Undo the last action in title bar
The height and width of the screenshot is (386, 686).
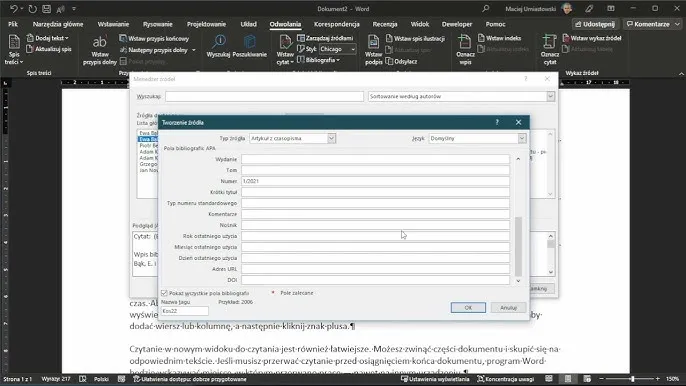coord(14,9)
